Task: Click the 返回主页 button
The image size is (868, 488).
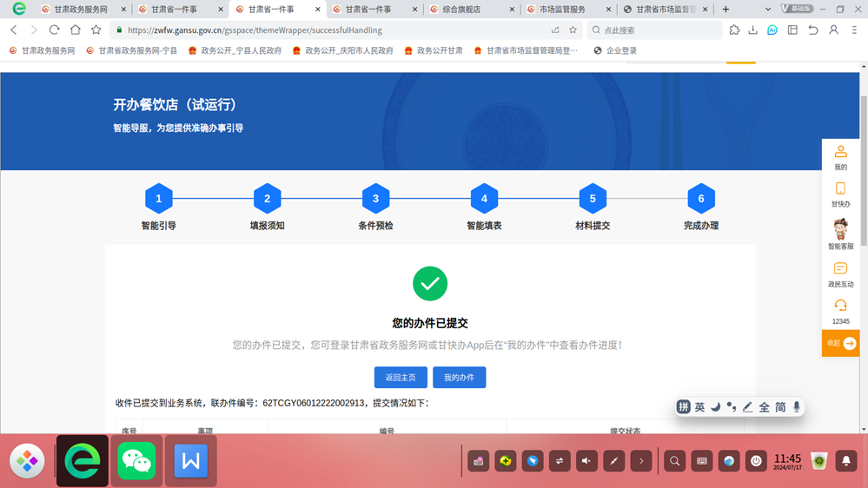Action: coord(401,378)
